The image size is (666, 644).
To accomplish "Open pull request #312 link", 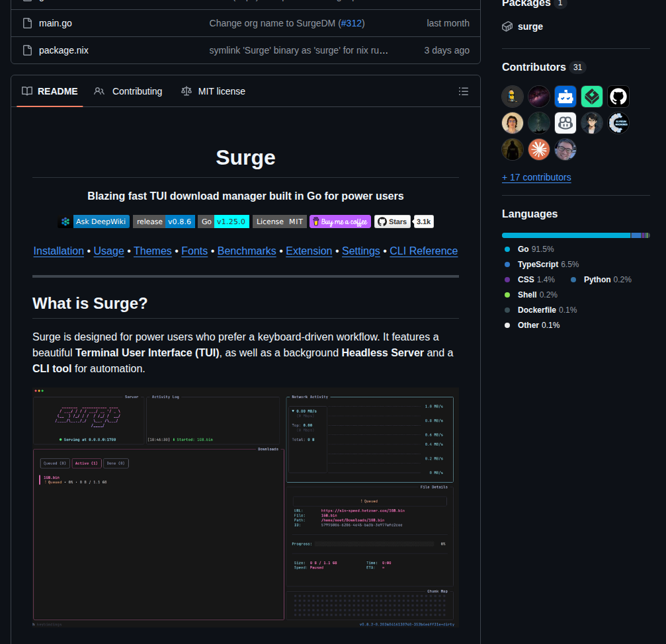I will click(351, 23).
